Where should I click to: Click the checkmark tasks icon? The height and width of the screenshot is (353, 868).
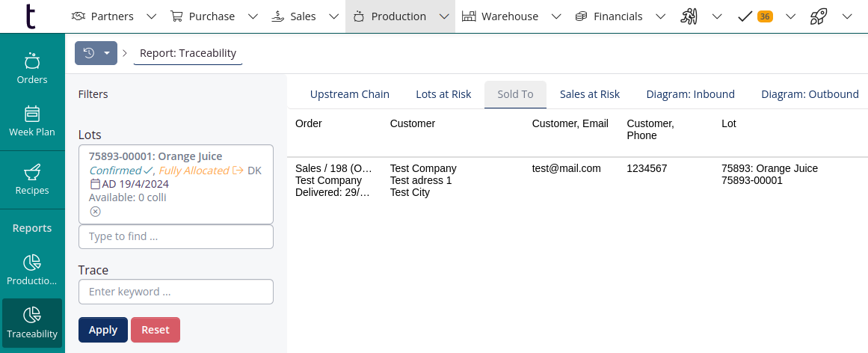[x=745, y=16]
